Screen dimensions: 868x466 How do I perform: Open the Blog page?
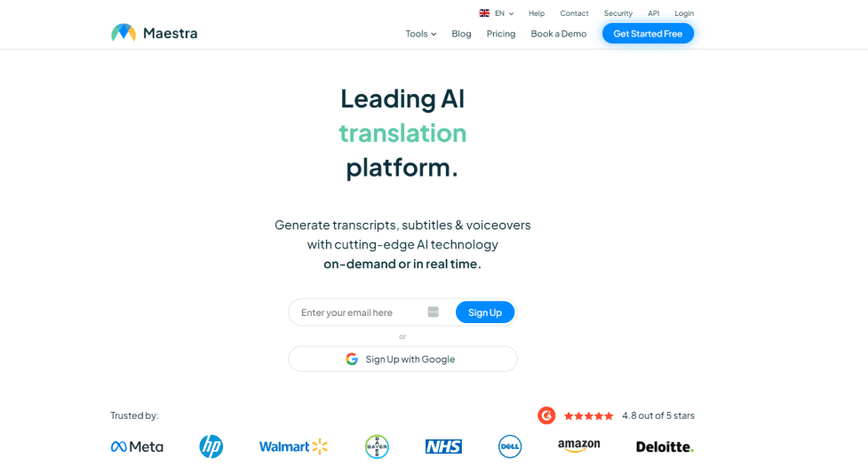[461, 34]
